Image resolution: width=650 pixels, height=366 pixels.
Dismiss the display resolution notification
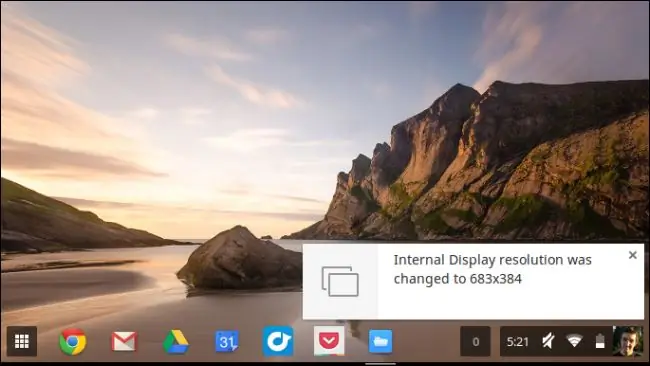coord(633,255)
